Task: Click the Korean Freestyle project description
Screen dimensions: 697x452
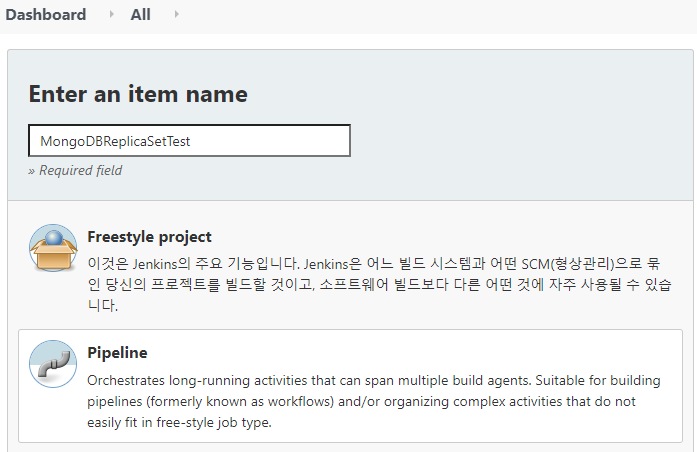Action: (x=379, y=284)
